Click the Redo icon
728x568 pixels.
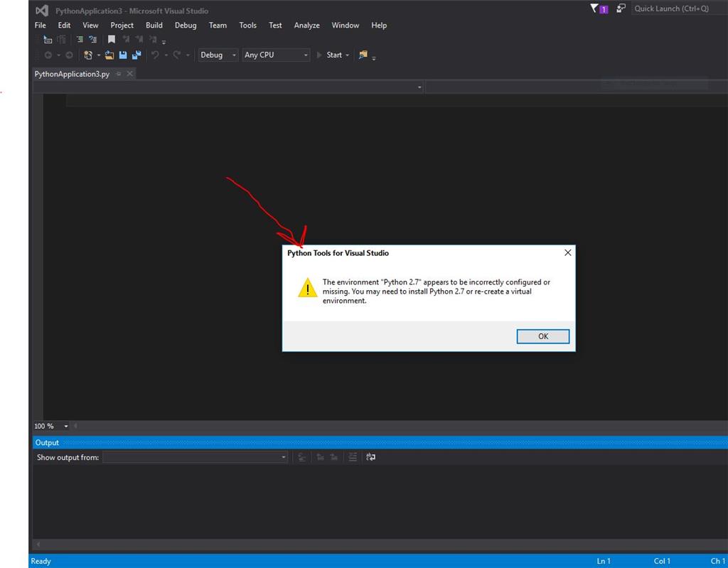pyautogui.click(x=177, y=55)
